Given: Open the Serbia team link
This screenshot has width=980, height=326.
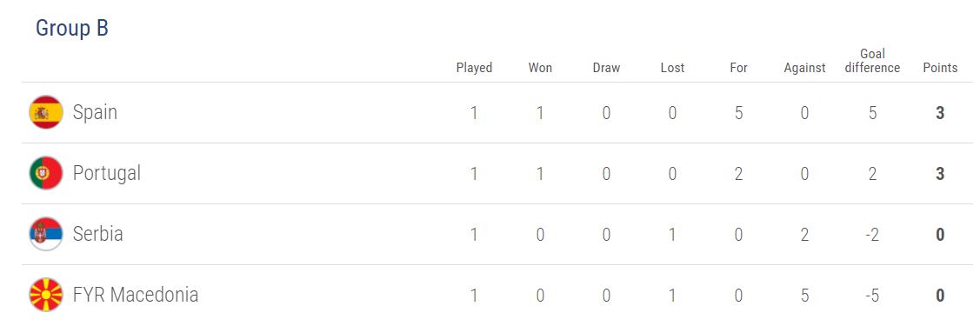Looking at the screenshot, I should pos(98,234).
